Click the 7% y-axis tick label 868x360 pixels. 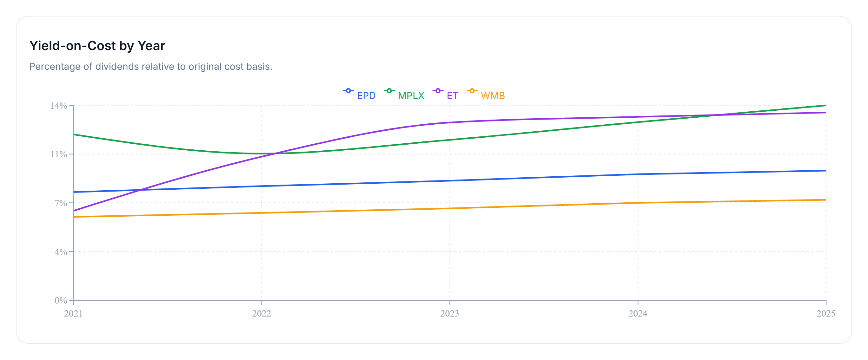(x=61, y=203)
